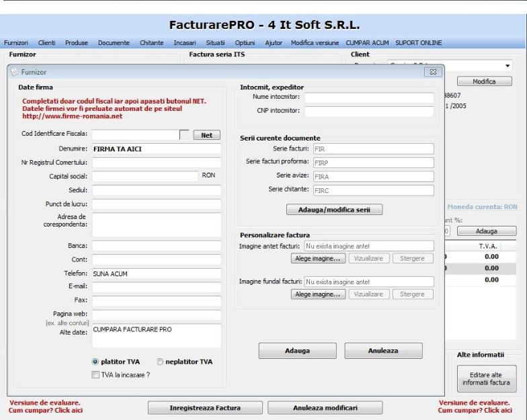The image size is (527, 420).
Task: Focus the Pagina web field
Action: 156,314
